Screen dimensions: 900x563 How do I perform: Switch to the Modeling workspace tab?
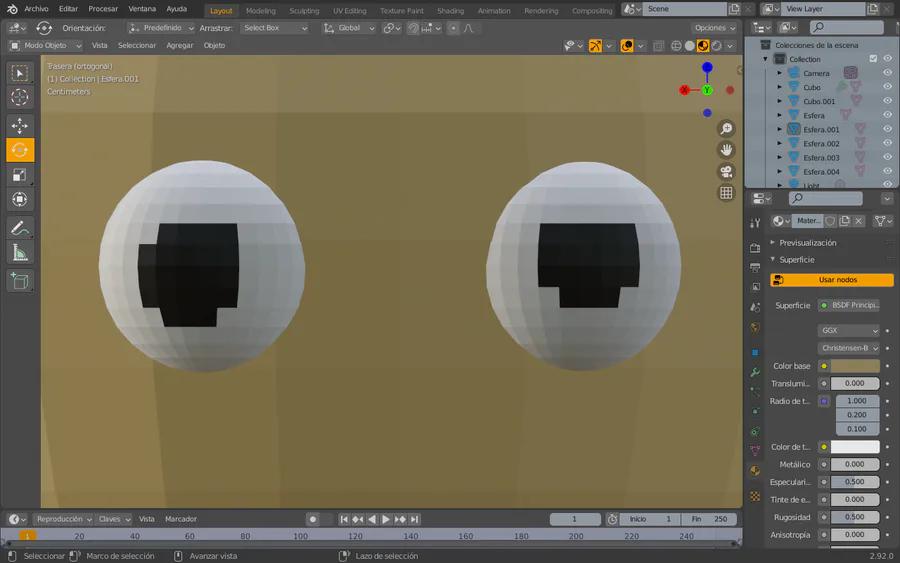(x=261, y=11)
